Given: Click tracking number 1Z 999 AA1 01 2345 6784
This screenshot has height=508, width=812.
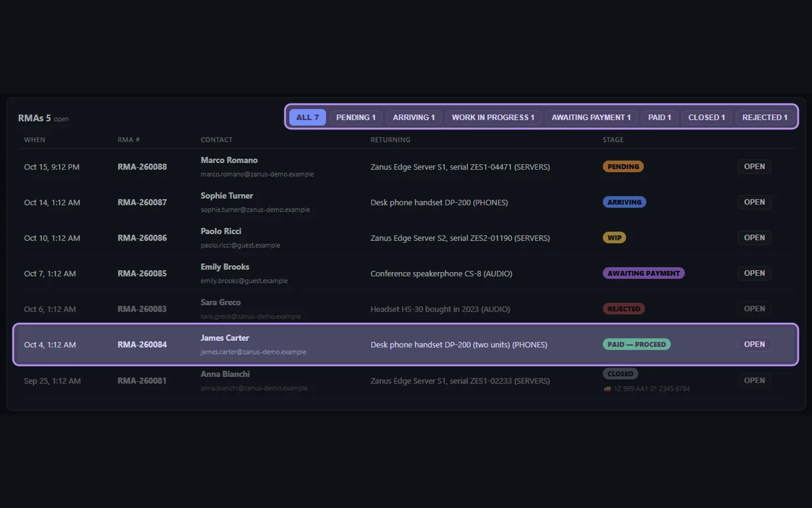Looking at the screenshot, I should [x=652, y=389].
